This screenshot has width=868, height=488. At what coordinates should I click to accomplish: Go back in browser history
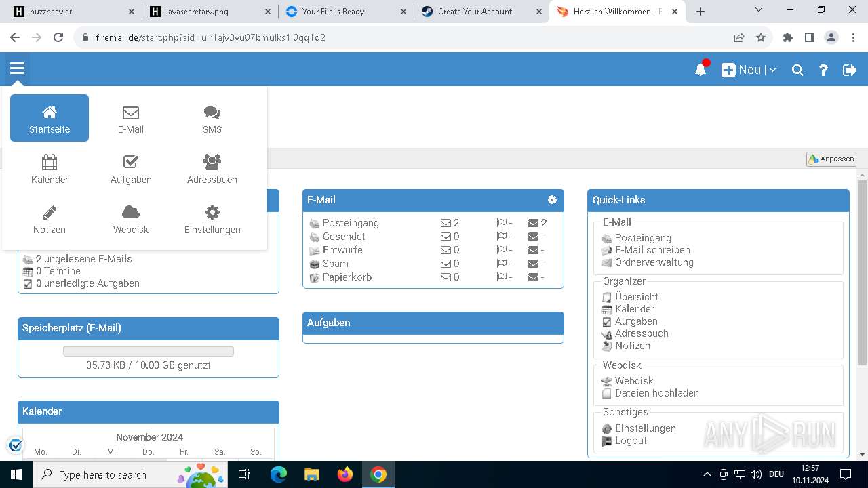(15, 37)
